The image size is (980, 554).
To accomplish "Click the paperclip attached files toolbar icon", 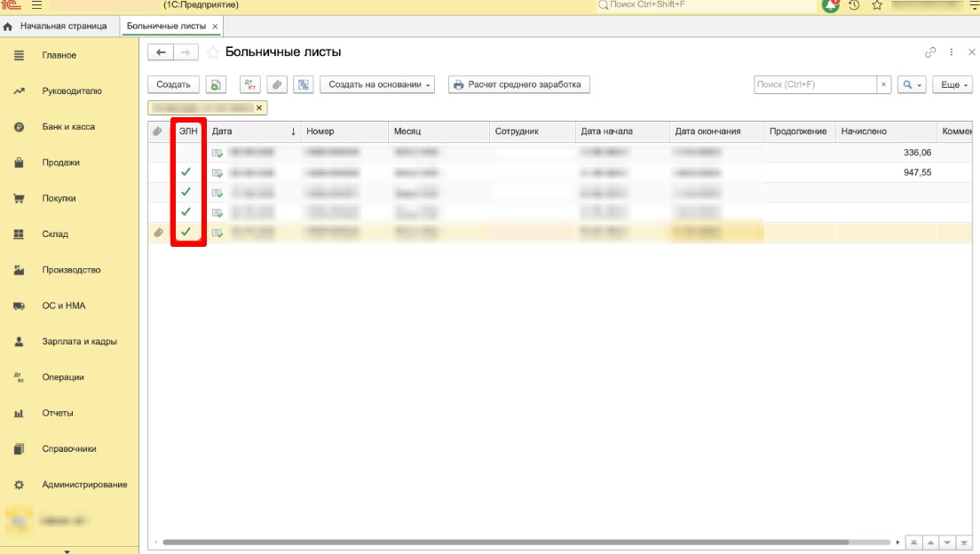I will pyautogui.click(x=277, y=85).
